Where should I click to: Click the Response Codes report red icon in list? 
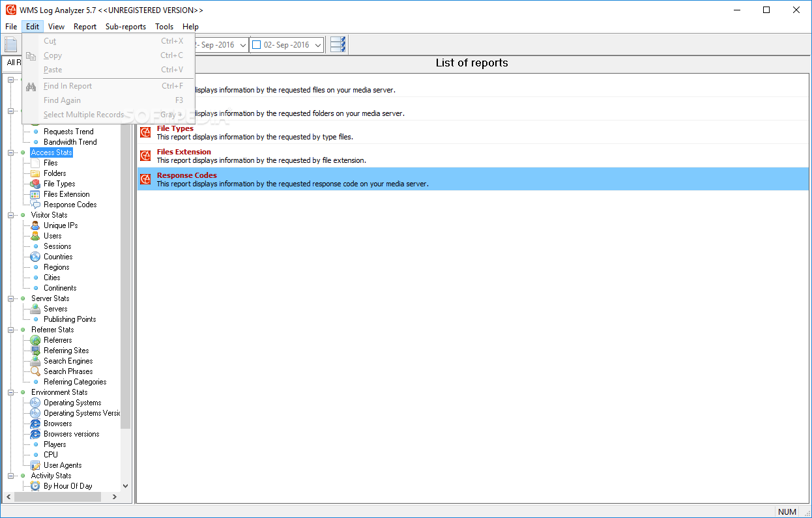coord(145,179)
